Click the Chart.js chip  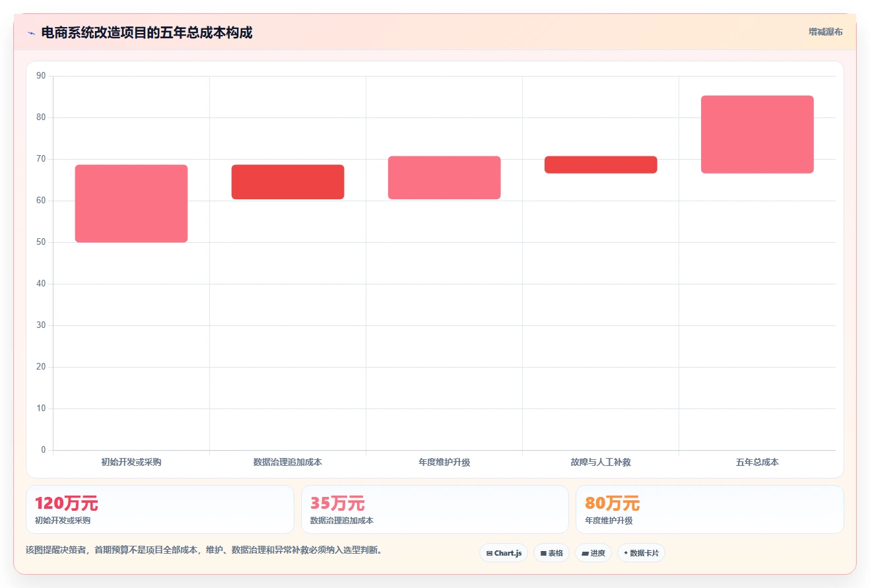504,553
